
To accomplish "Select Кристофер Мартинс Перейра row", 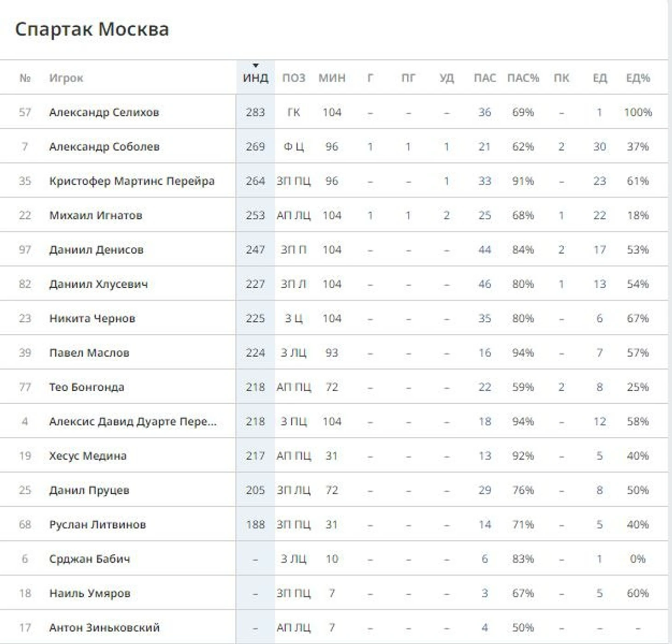I will click(x=132, y=181).
